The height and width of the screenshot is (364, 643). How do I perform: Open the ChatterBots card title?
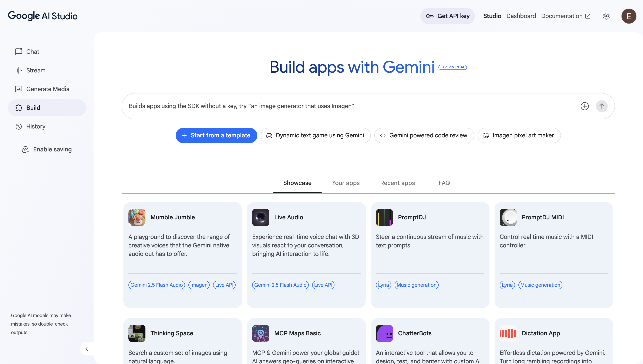point(415,333)
